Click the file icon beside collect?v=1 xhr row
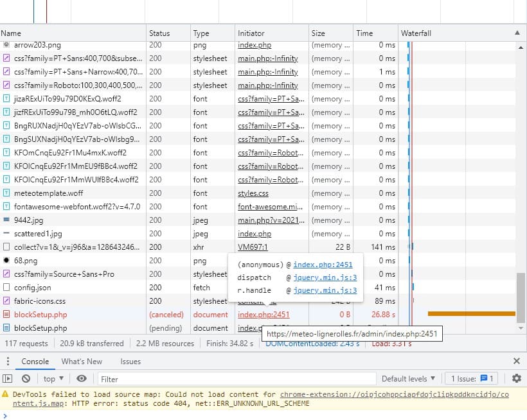This screenshot has width=527, height=420. (6, 247)
